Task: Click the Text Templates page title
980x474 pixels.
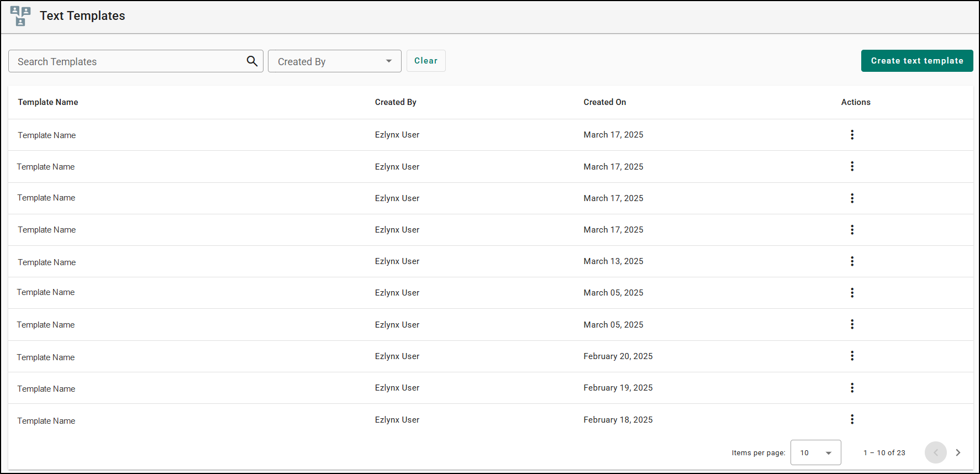Action: click(82, 16)
